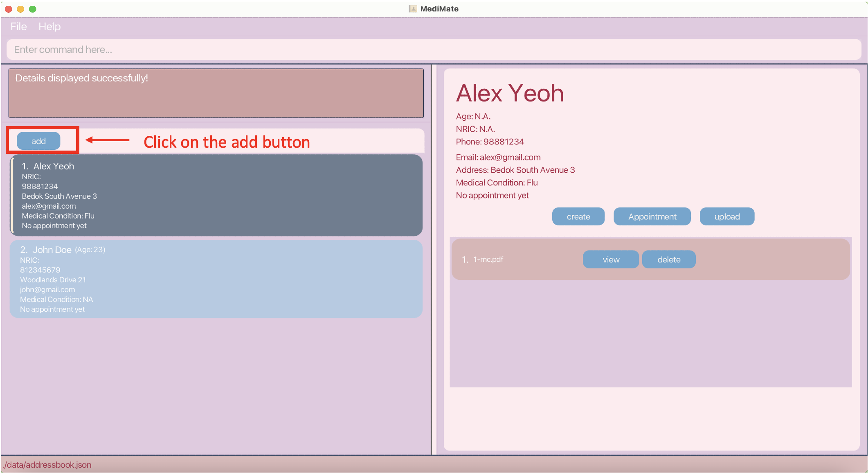Toggle visibility of Alex Yeoh details

coord(218,196)
